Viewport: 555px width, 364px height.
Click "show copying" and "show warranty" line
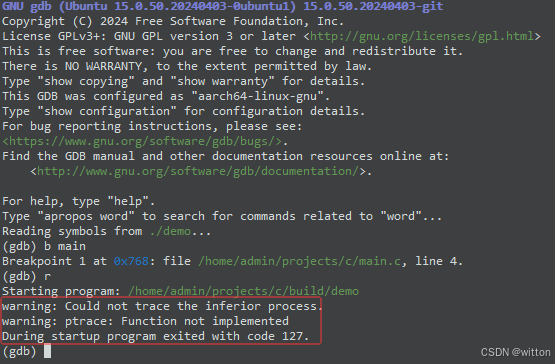pyautogui.click(x=183, y=81)
